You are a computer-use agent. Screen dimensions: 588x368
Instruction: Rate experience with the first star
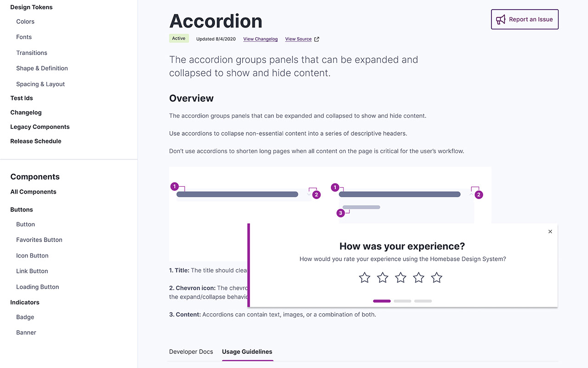tap(364, 277)
